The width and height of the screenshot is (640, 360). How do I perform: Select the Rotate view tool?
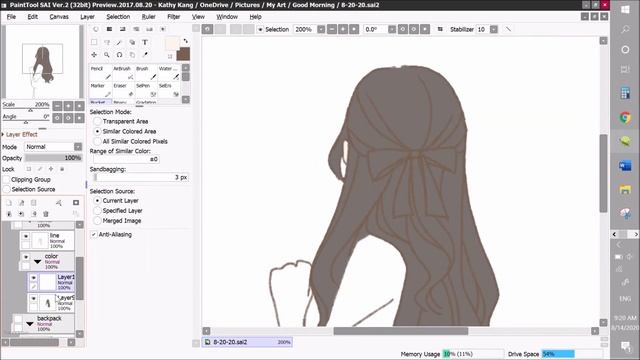pos(119,54)
